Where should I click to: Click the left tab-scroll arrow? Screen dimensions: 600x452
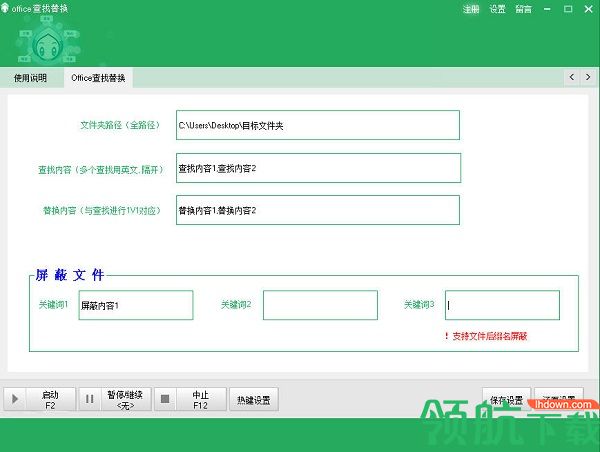[x=572, y=77]
